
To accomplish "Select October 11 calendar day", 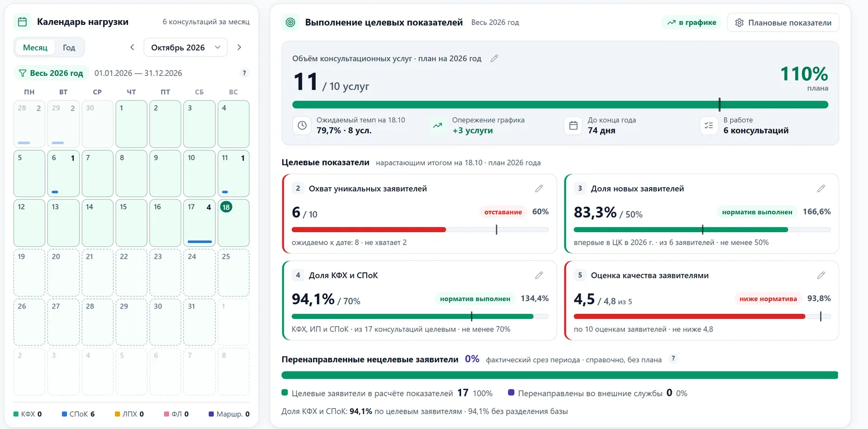I will pos(233,174).
